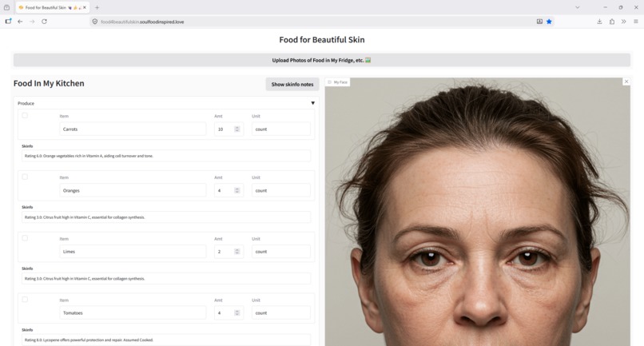Open the sidebar toggle icon
The width and height of the screenshot is (644, 346).
8,22
